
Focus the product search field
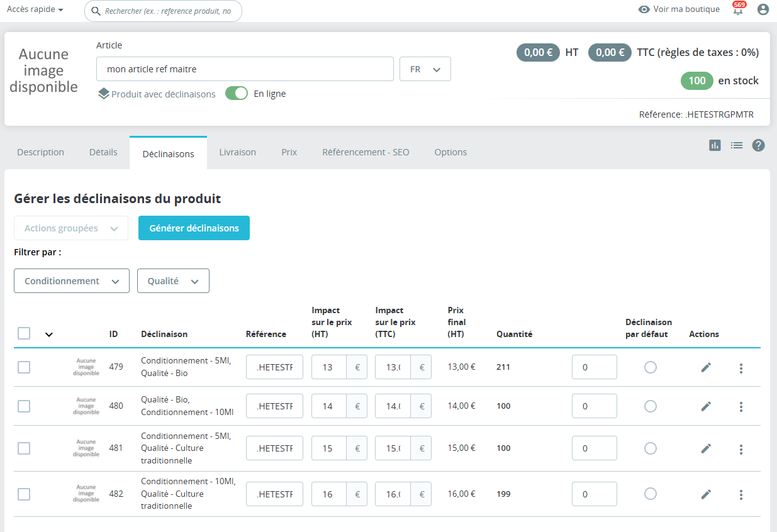click(x=163, y=11)
